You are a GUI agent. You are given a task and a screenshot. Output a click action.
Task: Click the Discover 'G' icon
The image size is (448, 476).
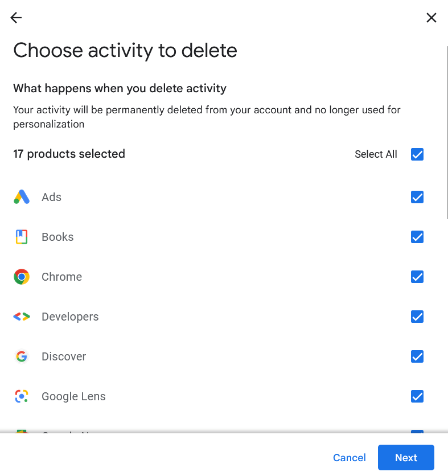(x=22, y=356)
